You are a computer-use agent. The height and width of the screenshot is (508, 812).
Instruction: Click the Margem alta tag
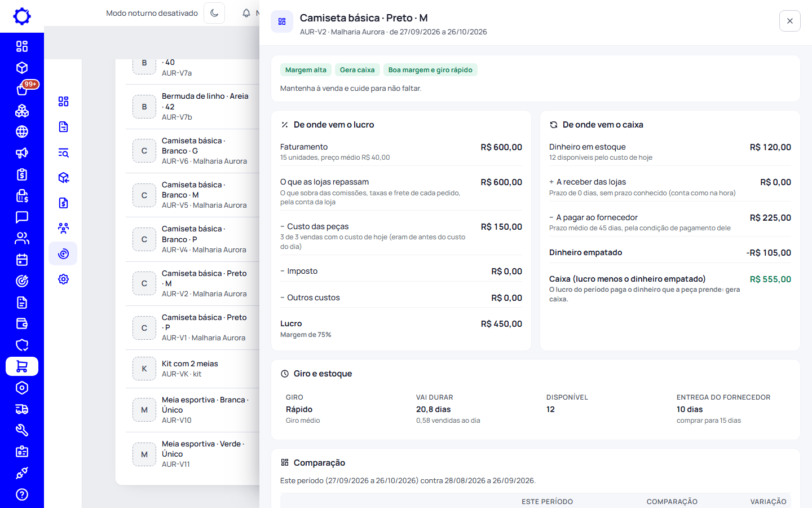click(306, 70)
